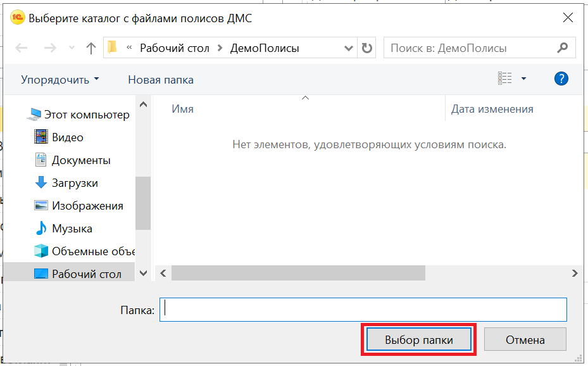Viewport: 588px width, 366px height.
Task: Click the back navigation arrow
Action: [x=22, y=48]
